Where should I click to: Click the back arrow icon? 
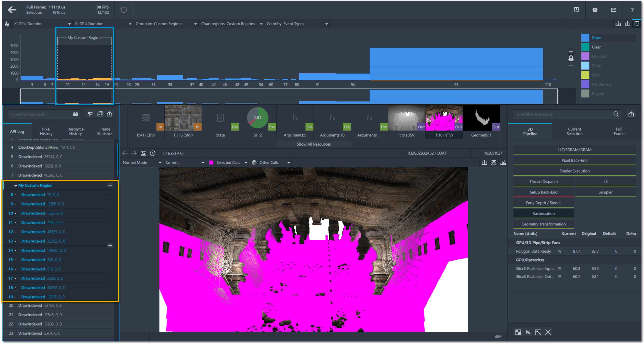[x=11, y=10]
